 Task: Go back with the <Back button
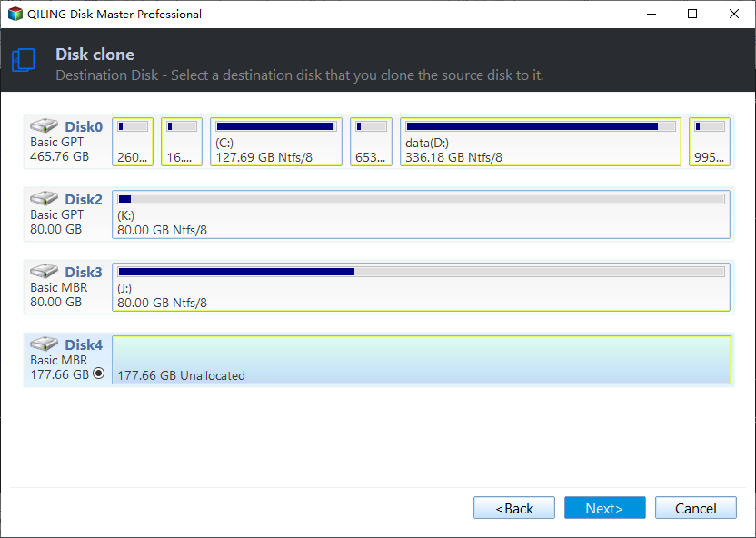(514, 508)
